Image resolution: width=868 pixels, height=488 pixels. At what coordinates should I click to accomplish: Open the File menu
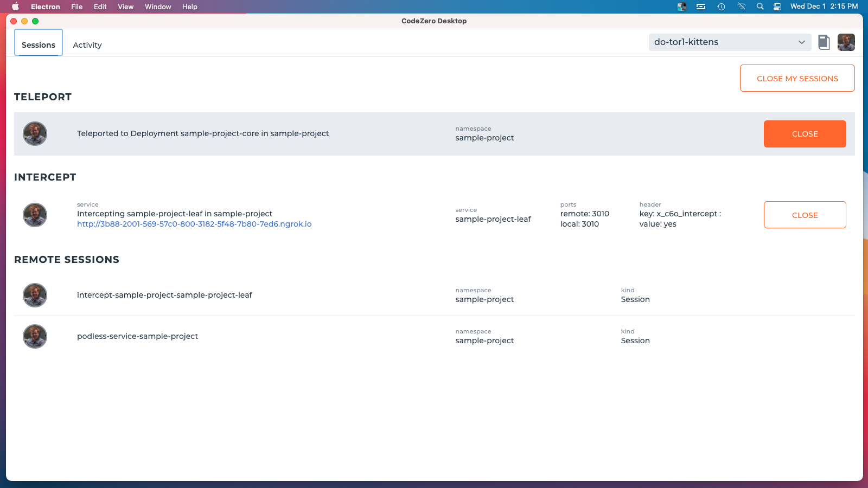[x=77, y=7]
